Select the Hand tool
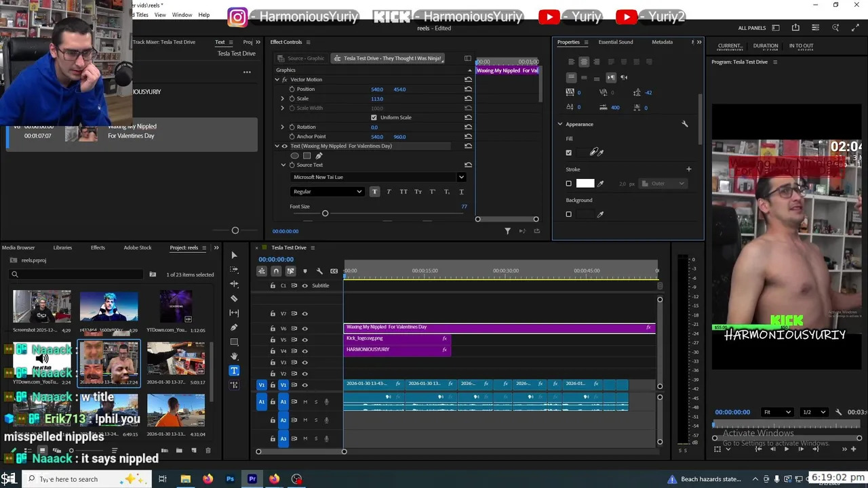868x488 pixels. click(234, 356)
